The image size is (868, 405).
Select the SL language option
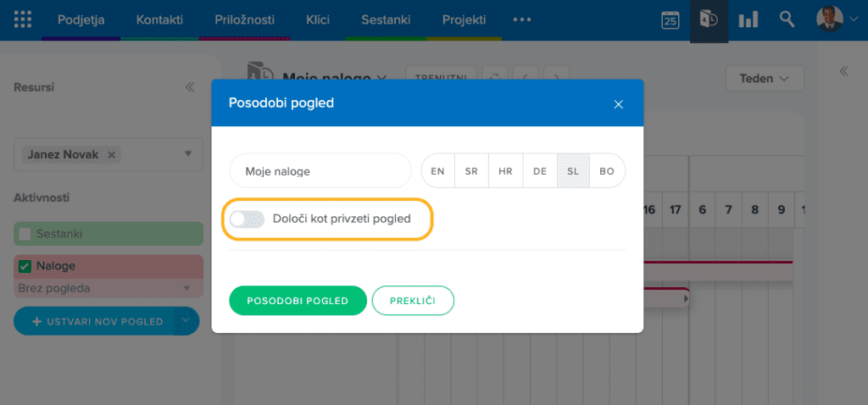point(573,171)
